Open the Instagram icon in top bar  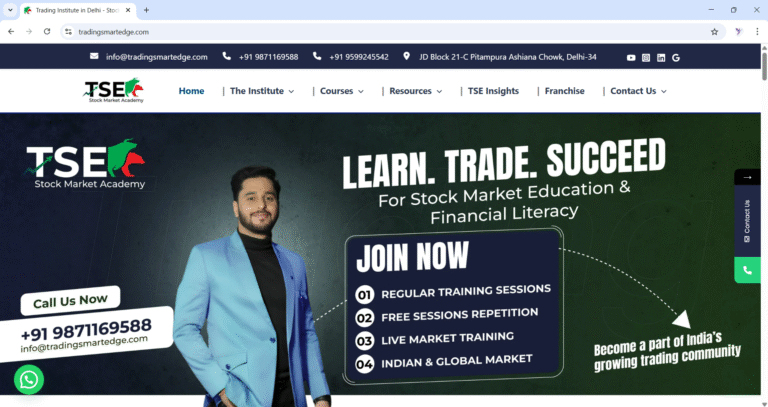[x=646, y=58]
